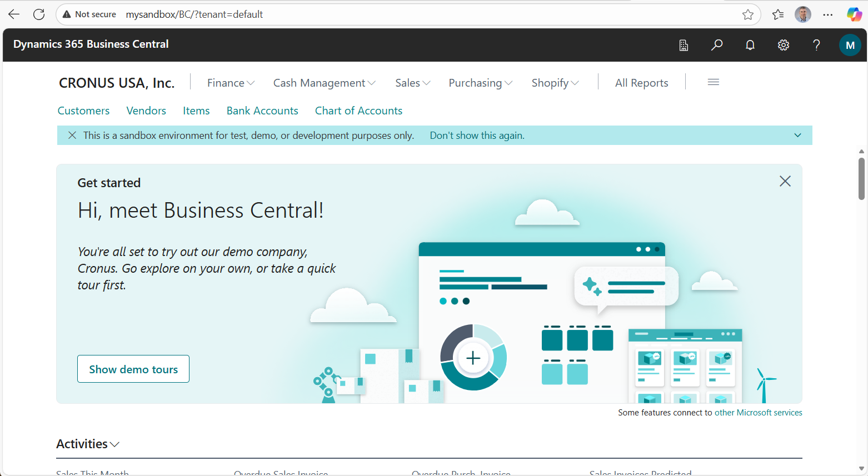
Task: Close the Get started banner
Action: click(785, 181)
